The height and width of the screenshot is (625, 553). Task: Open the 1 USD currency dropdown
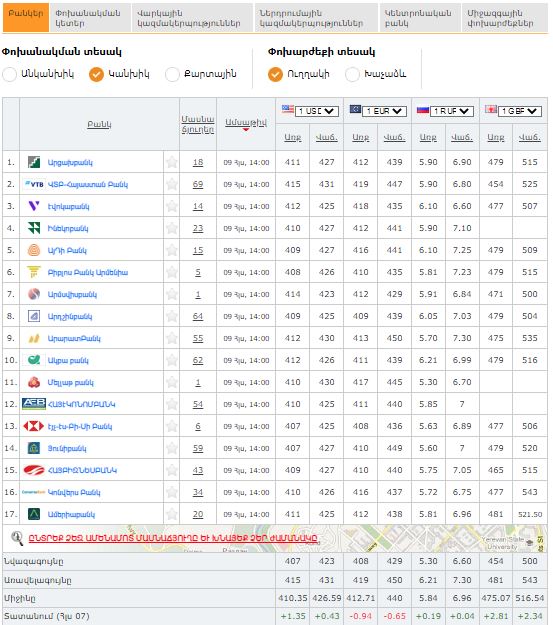coord(317,111)
